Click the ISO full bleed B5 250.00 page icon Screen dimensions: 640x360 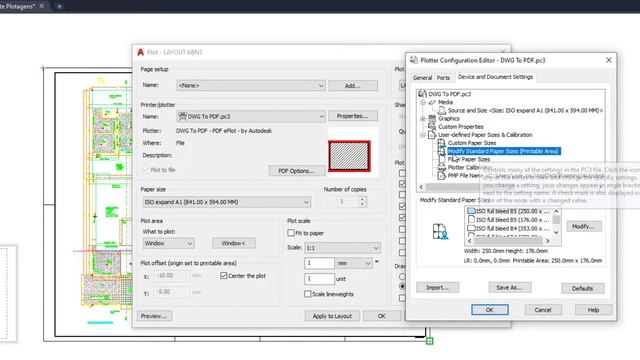(x=471, y=211)
